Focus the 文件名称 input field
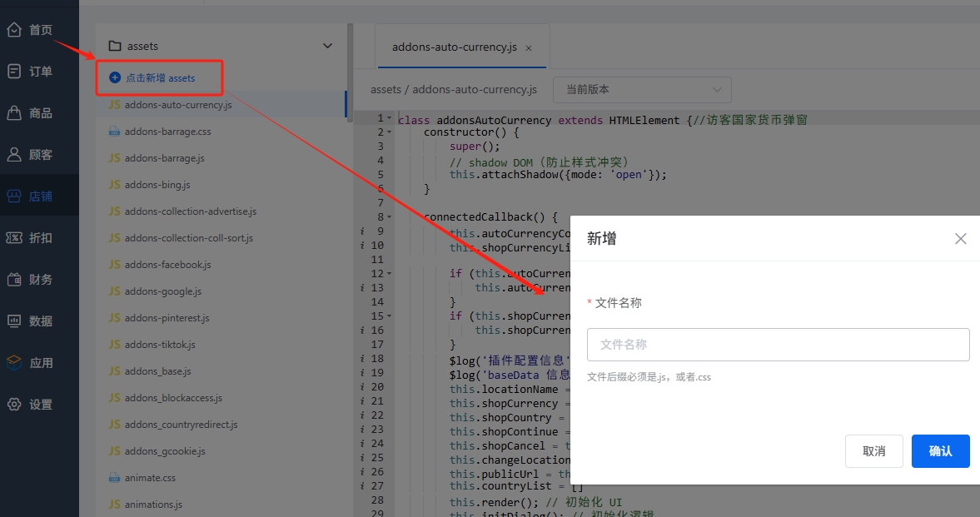The height and width of the screenshot is (517, 980). pyautogui.click(x=778, y=345)
